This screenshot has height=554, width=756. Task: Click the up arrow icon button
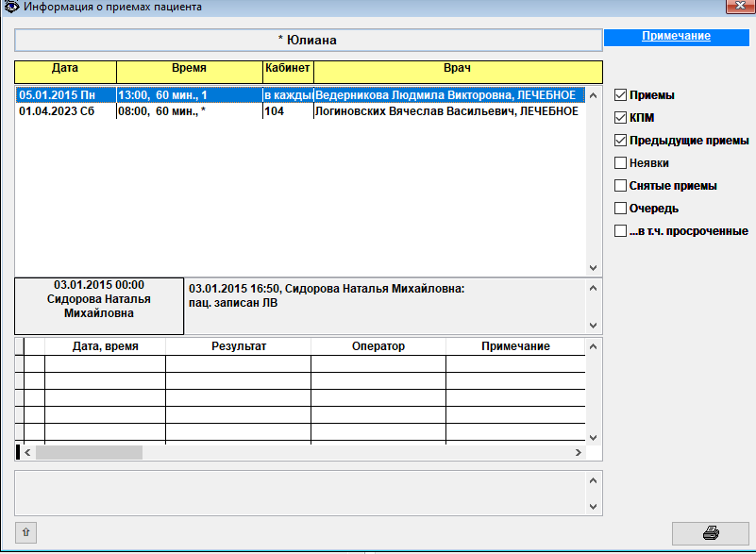pos(25,532)
